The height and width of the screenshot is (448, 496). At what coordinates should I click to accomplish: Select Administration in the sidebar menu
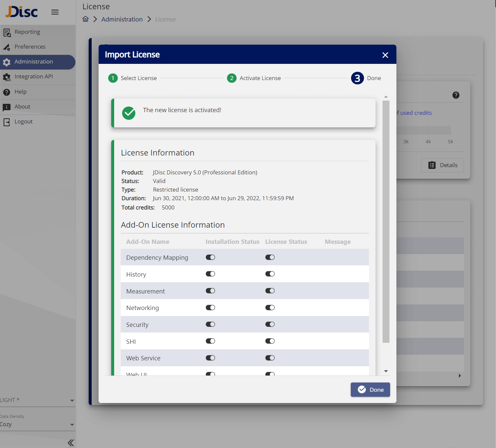[x=33, y=62]
